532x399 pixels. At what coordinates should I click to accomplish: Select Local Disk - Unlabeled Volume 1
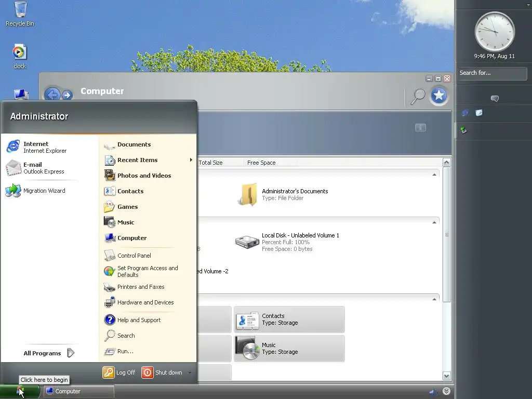[x=287, y=242]
